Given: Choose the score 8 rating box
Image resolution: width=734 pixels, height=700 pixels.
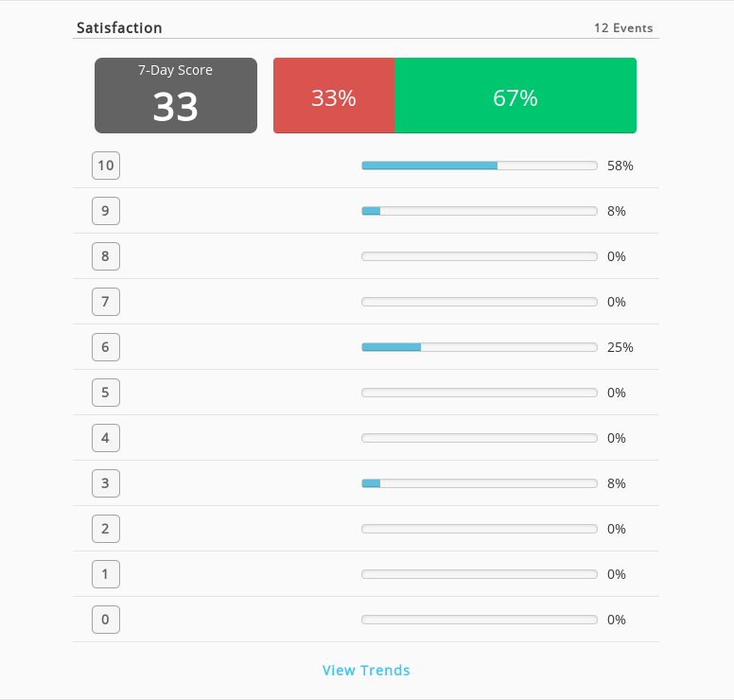Looking at the screenshot, I should pos(106,256).
